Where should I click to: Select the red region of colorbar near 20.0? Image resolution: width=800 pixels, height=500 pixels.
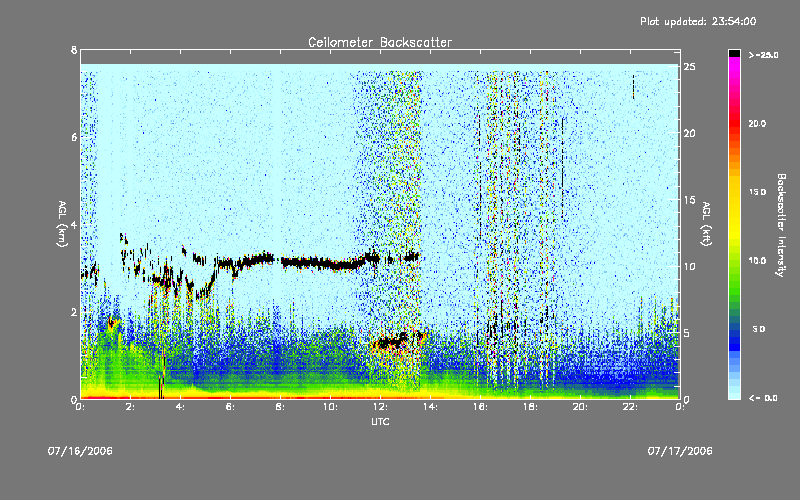734,125
